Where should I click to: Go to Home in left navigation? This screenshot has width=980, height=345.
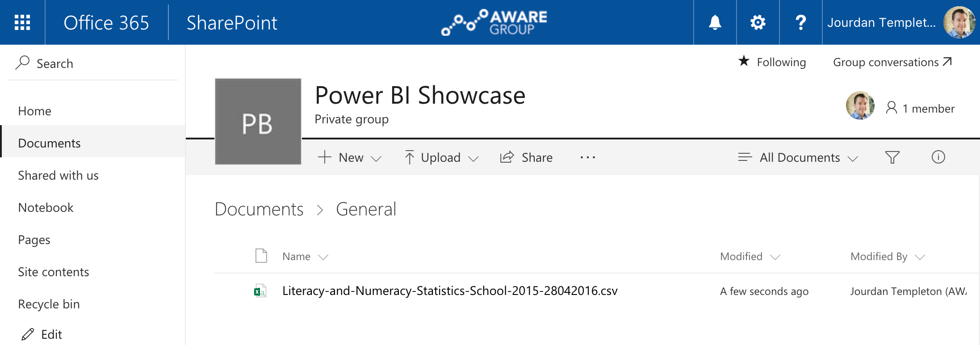click(35, 111)
